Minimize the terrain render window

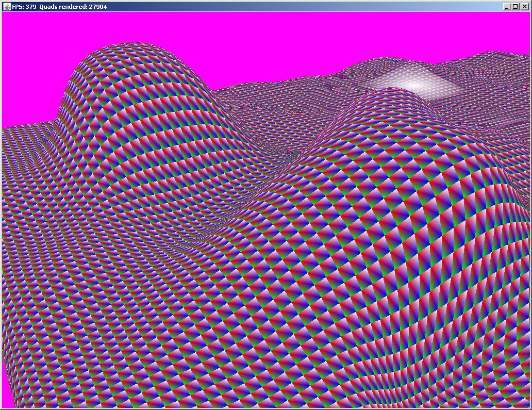[x=507, y=7]
